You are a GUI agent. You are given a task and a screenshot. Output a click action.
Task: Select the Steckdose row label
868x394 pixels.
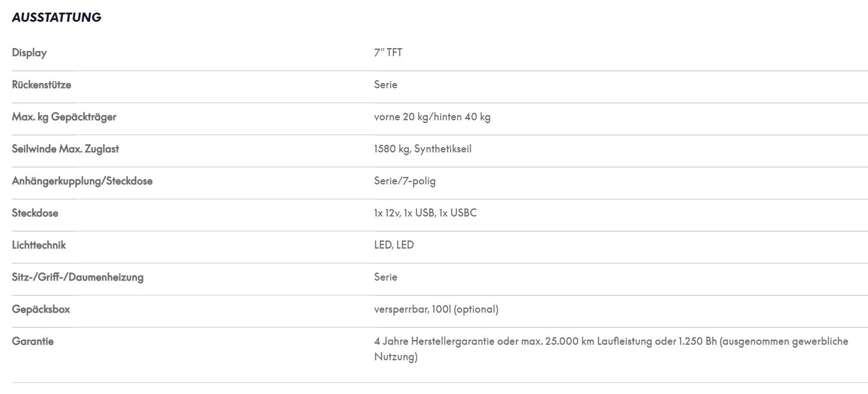coord(35,213)
